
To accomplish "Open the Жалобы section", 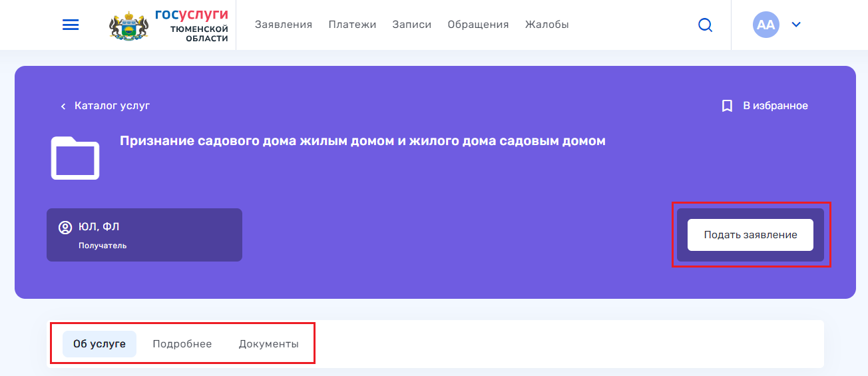I will [546, 25].
